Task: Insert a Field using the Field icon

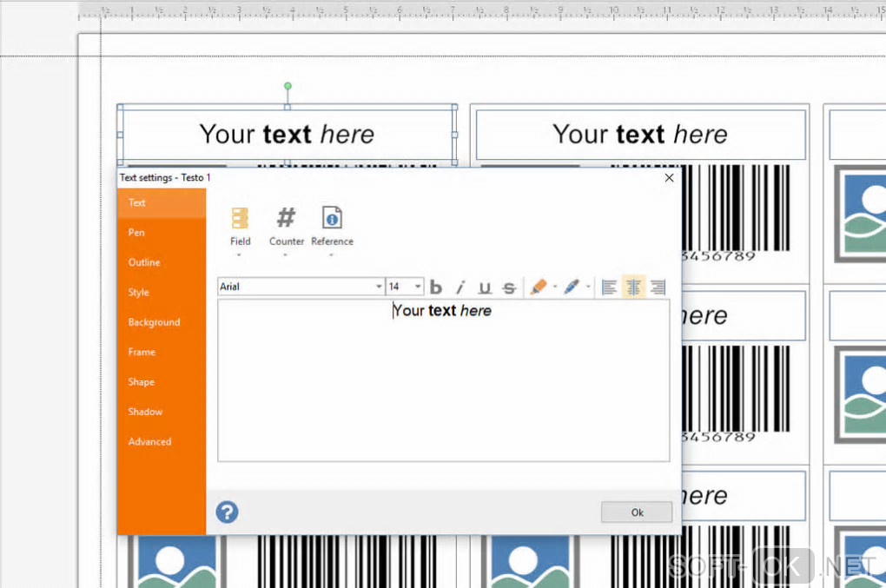Action: pyautogui.click(x=240, y=219)
